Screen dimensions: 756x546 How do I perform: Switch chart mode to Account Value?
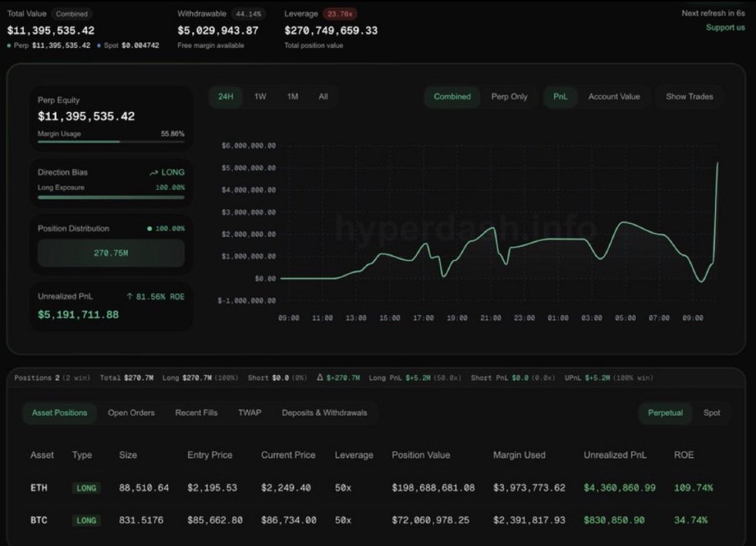point(614,97)
